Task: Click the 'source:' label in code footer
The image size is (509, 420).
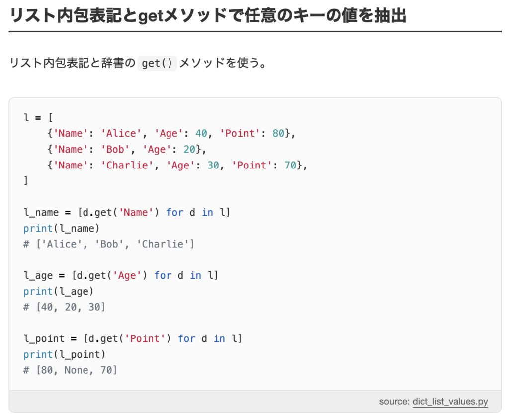Action: coord(394,402)
